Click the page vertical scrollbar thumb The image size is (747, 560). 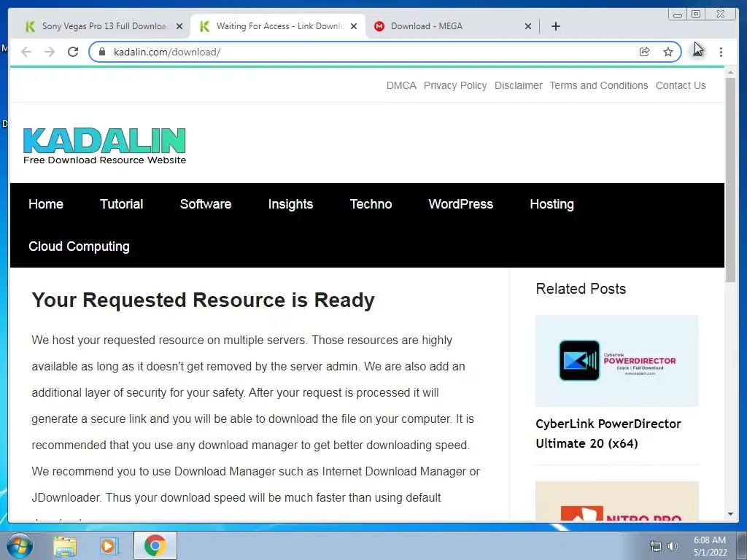[730, 180]
